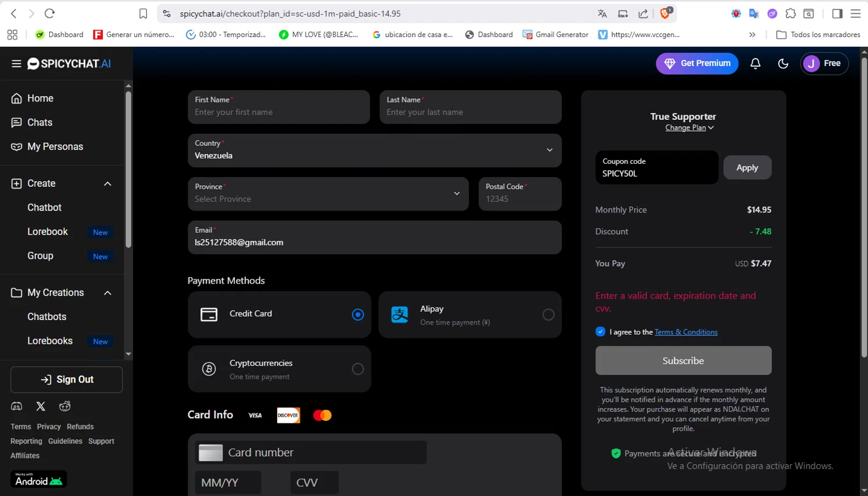Open Gmail Generator bookmark

coord(556,35)
